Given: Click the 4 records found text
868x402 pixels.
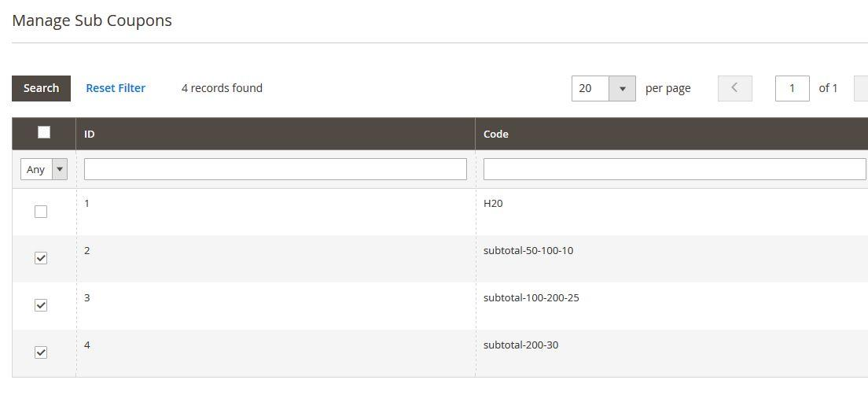Looking at the screenshot, I should (222, 89).
